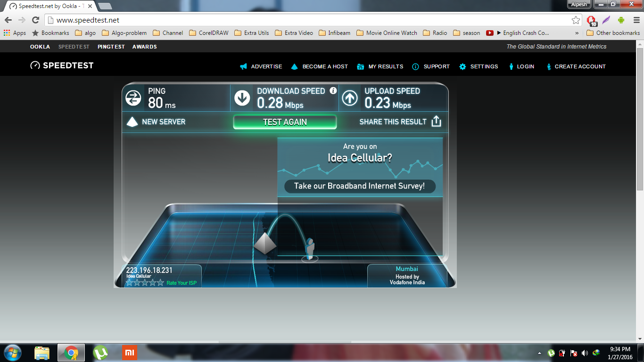
Task: Click the TEST AGAIN button
Action: (285, 122)
